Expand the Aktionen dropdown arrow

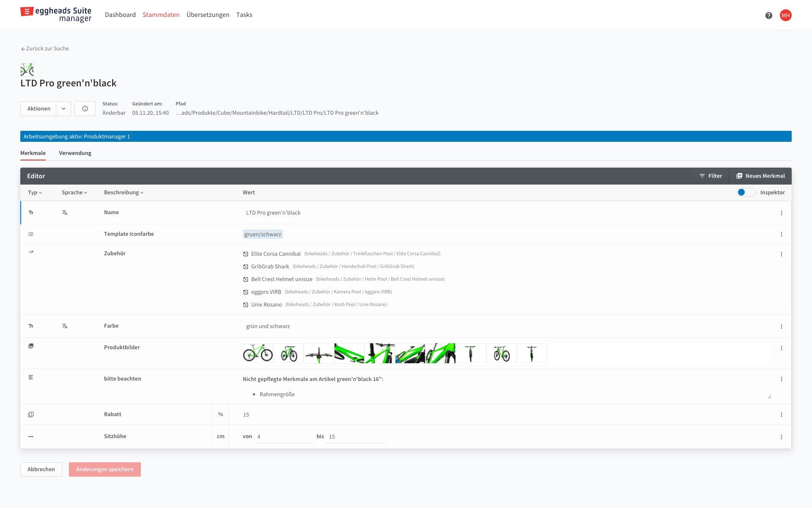tap(63, 109)
